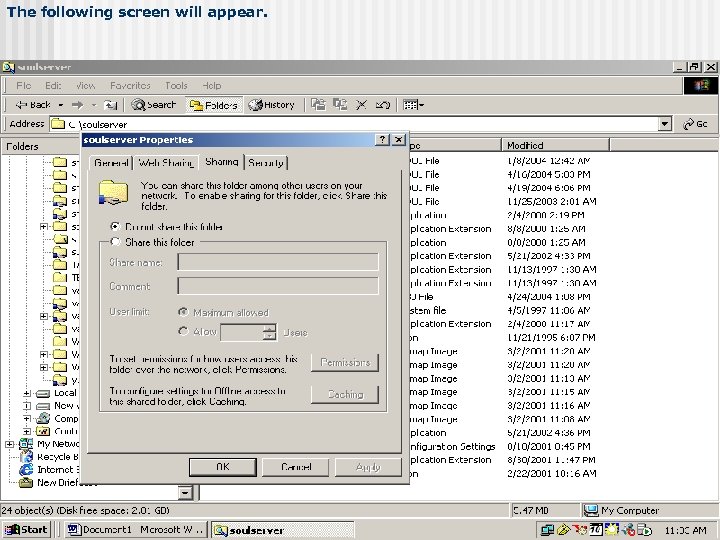Switch to the Web Sharing tab
The height and width of the screenshot is (540, 720).
pos(166,162)
